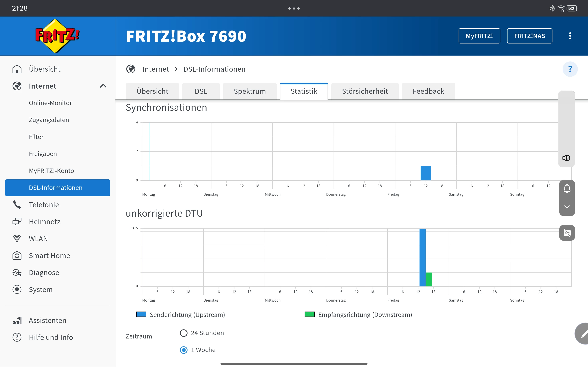The height and width of the screenshot is (367, 588).
Task: Click the MyFRITZ! button
Action: point(479,36)
